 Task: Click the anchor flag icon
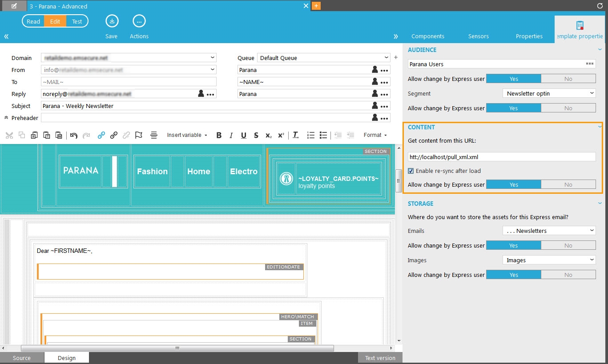[x=138, y=135]
